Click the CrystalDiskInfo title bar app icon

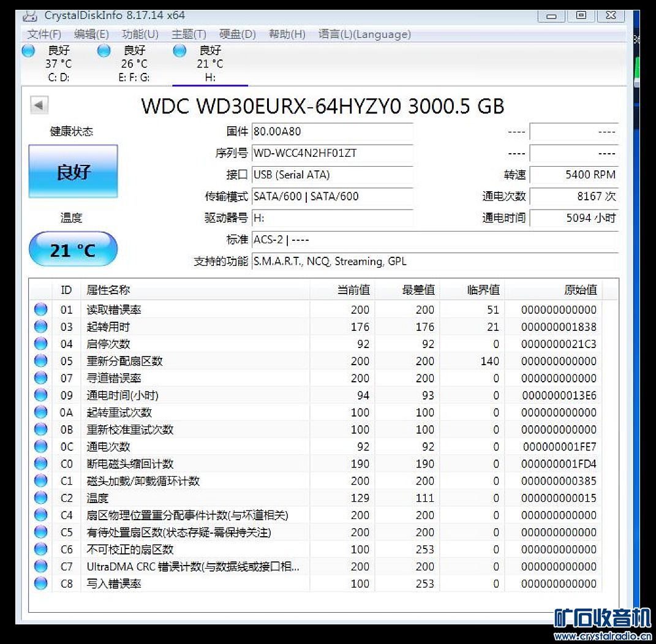point(29,17)
